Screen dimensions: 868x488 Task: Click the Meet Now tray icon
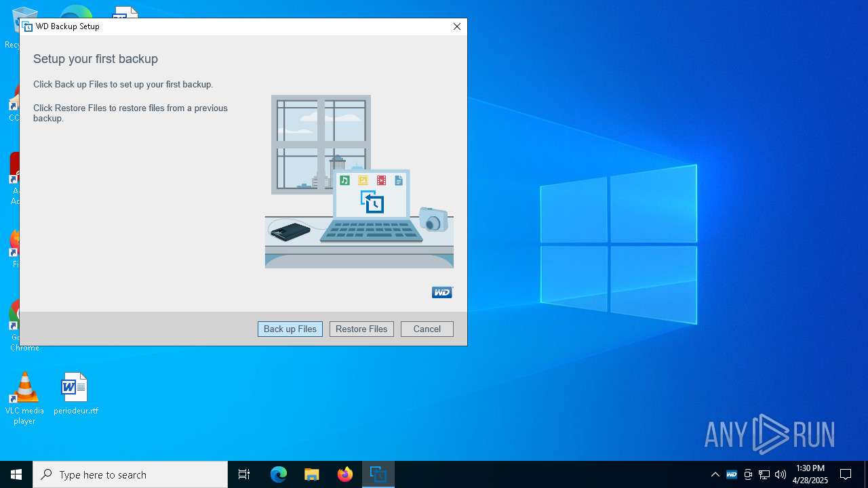pos(748,474)
